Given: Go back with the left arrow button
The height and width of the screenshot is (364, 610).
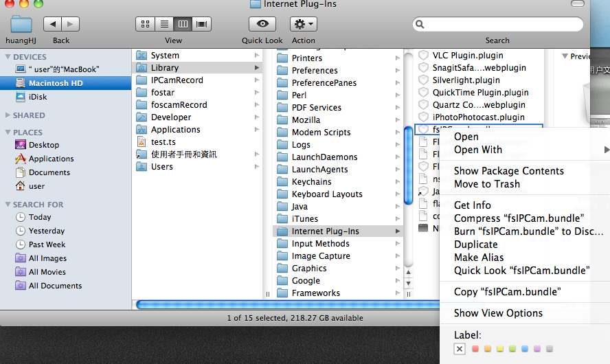Looking at the screenshot, I should (52, 24).
